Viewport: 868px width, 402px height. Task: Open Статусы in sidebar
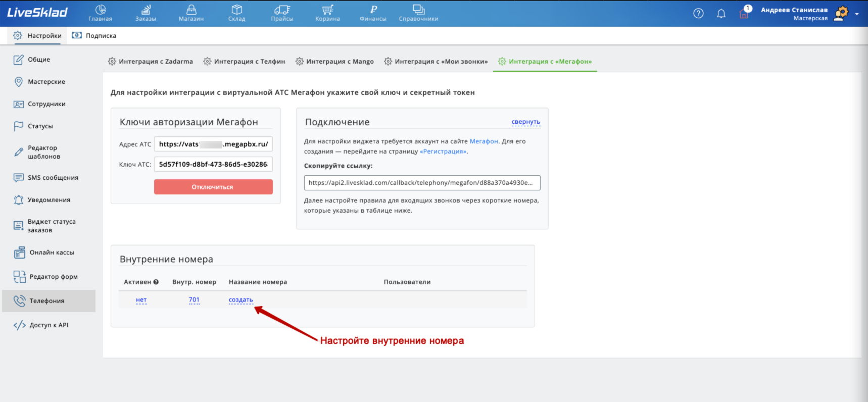(33, 126)
